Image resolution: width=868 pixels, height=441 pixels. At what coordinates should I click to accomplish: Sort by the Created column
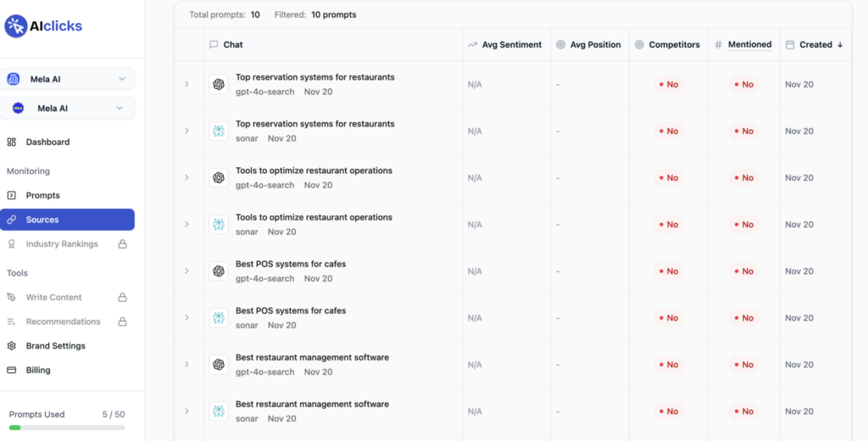point(815,44)
